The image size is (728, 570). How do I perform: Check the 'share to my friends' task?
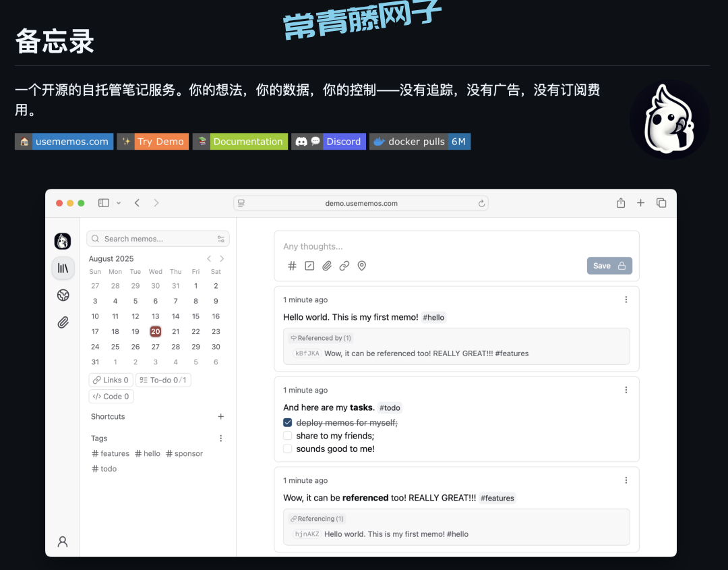tap(288, 436)
